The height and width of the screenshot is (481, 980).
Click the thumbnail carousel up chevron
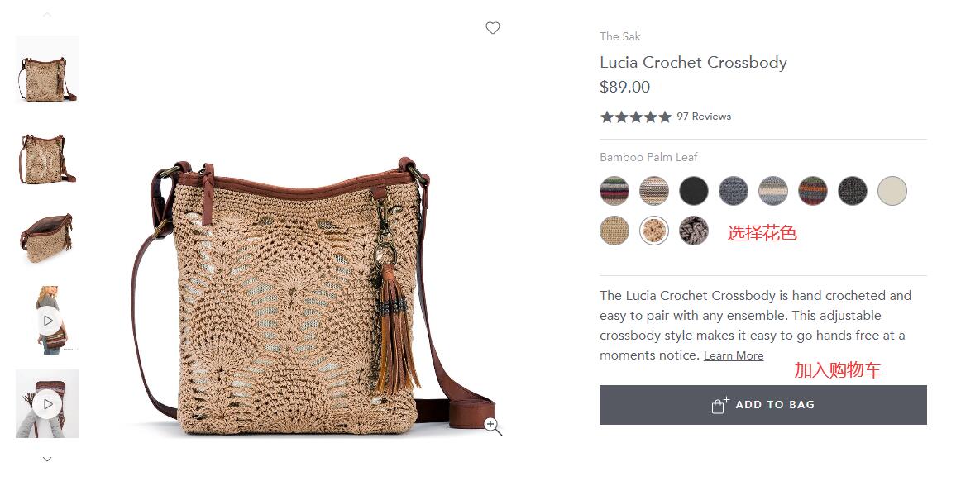click(47, 14)
